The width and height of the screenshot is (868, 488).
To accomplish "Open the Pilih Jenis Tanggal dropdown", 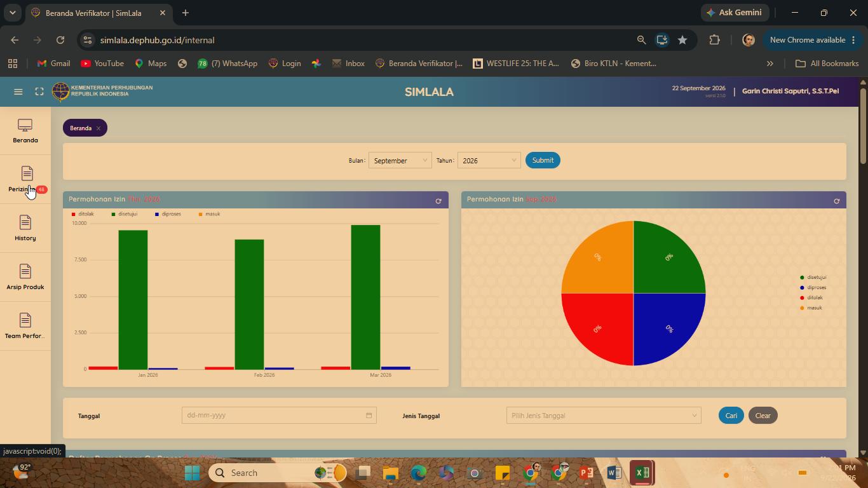I will tap(604, 416).
